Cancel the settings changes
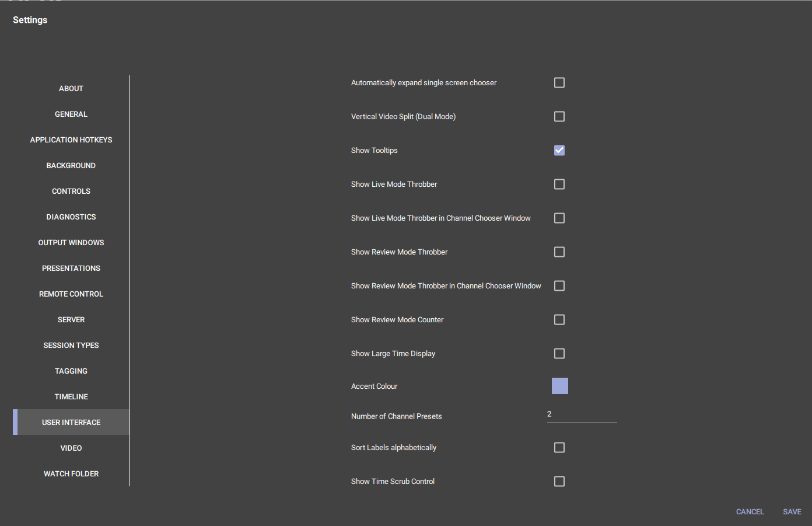 point(750,512)
